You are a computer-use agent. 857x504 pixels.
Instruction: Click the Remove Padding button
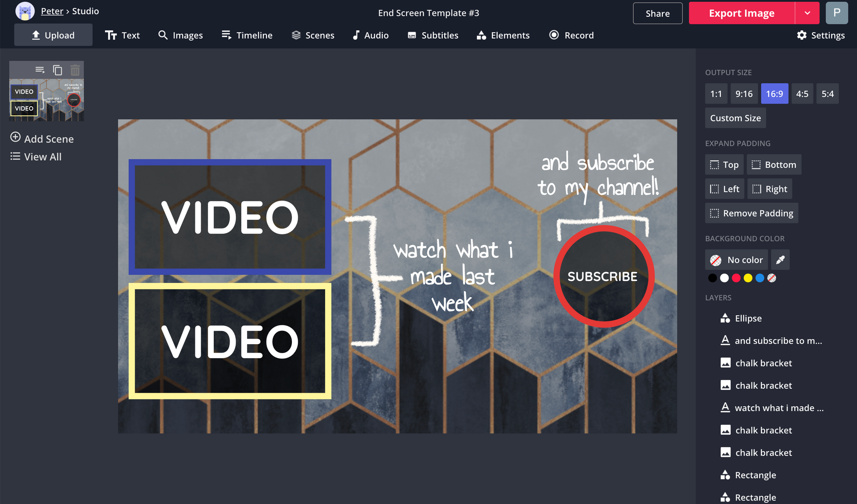point(752,213)
